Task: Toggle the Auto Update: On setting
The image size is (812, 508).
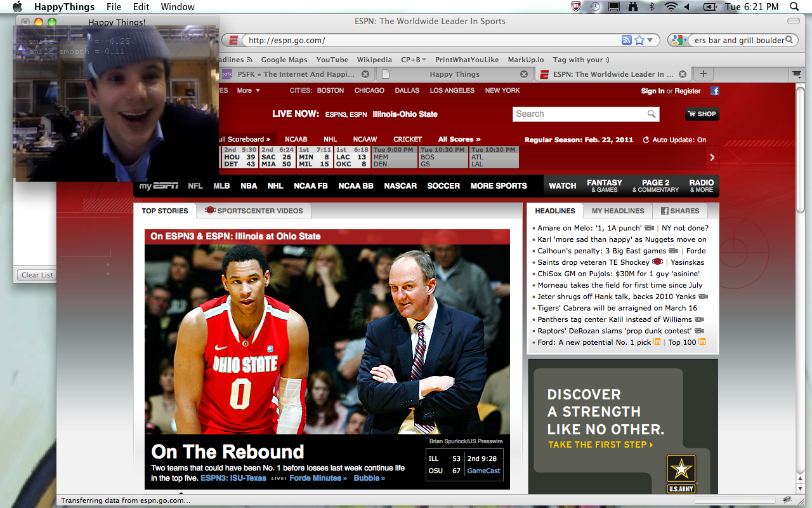Action: [674, 140]
